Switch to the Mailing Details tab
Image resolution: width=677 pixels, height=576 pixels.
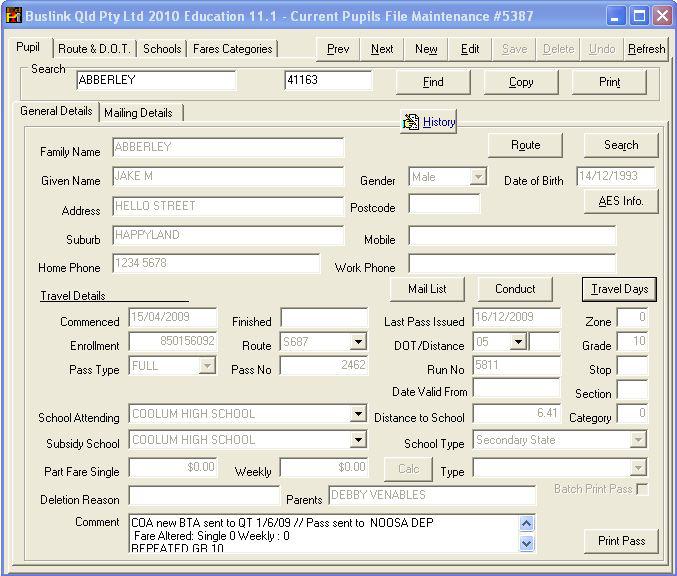[x=138, y=113]
